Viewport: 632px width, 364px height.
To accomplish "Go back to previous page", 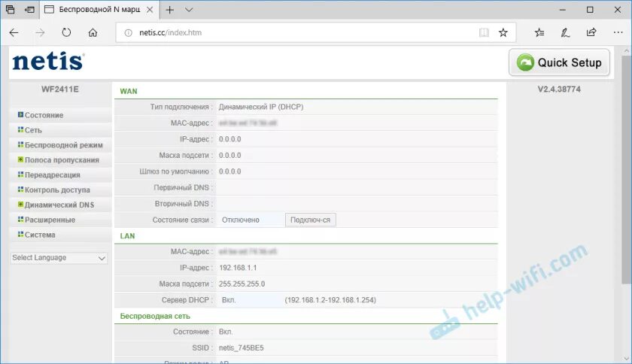I will [x=14, y=32].
